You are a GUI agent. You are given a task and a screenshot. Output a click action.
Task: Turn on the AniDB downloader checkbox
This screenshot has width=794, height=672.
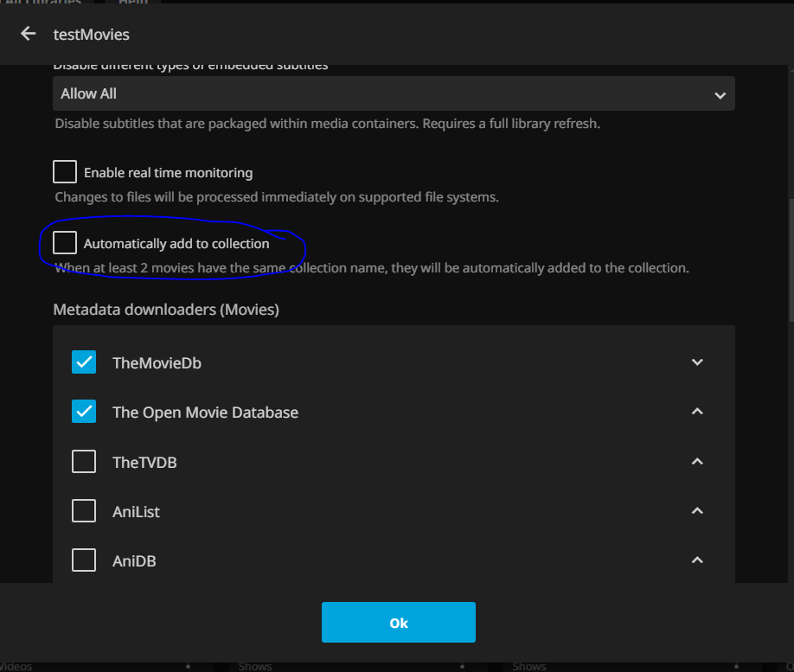pos(84,560)
